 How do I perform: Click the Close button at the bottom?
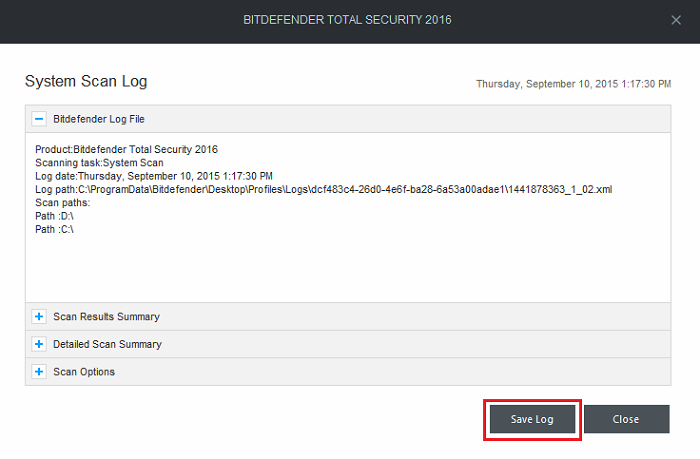[626, 419]
